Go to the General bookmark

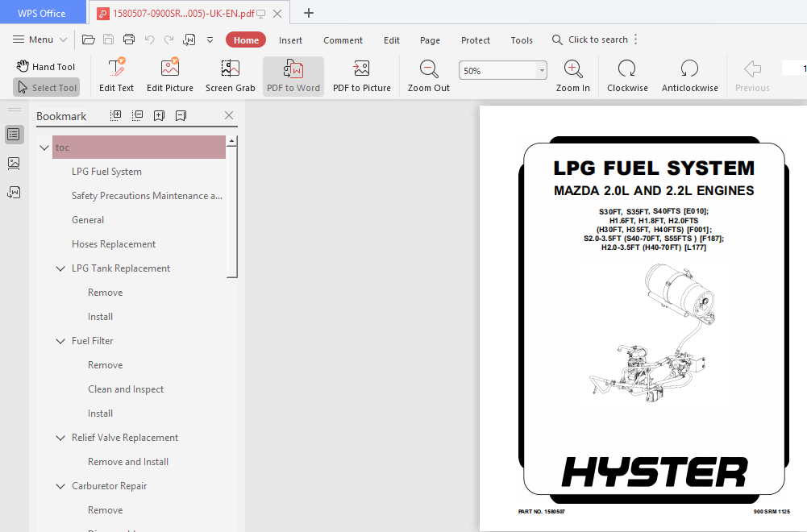88,220
